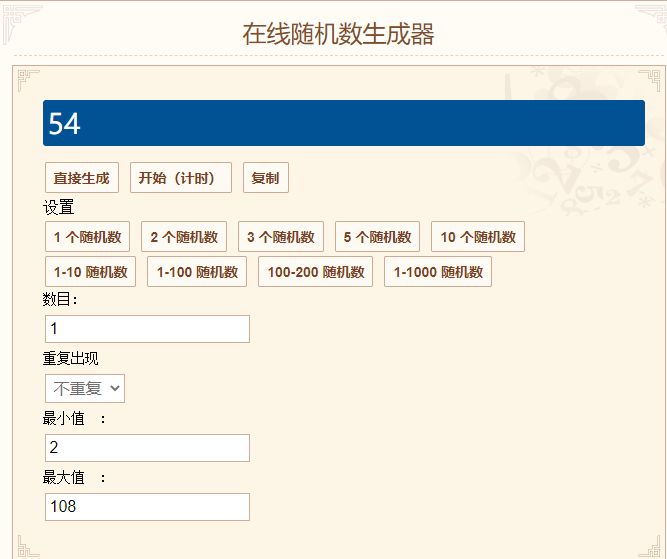667x559 pixels.
Task: Click the page title 在线随机数生成器
Action: pyautogui.click(x=338, y=34)
